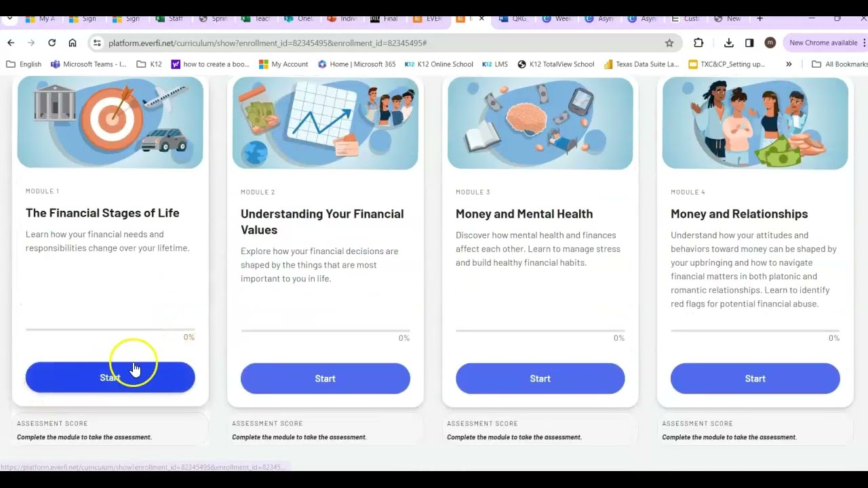Expand the tab search dropdown arrow
Viewport: 868px width, 488px height.
tap(9, 19)
